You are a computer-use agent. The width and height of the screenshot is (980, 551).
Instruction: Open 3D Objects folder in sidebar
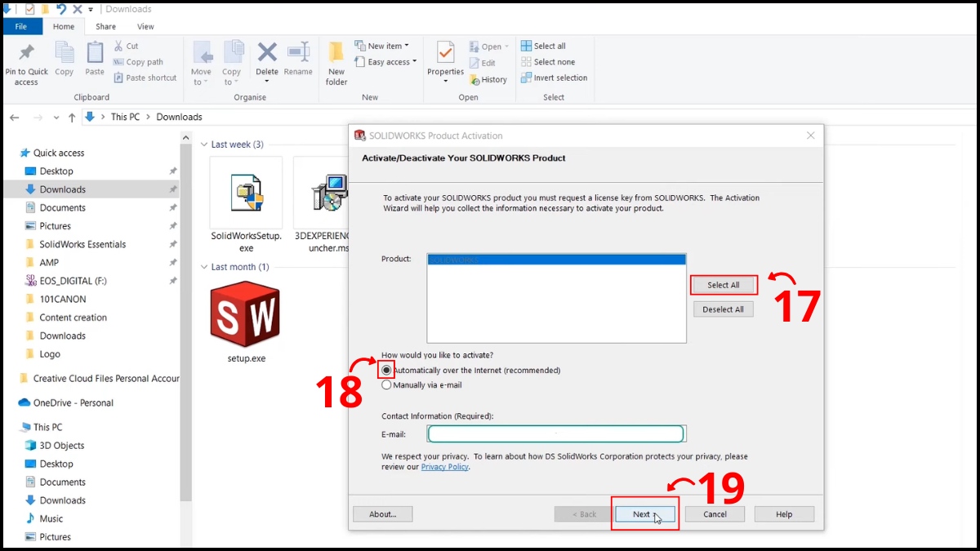pos(55,446)
